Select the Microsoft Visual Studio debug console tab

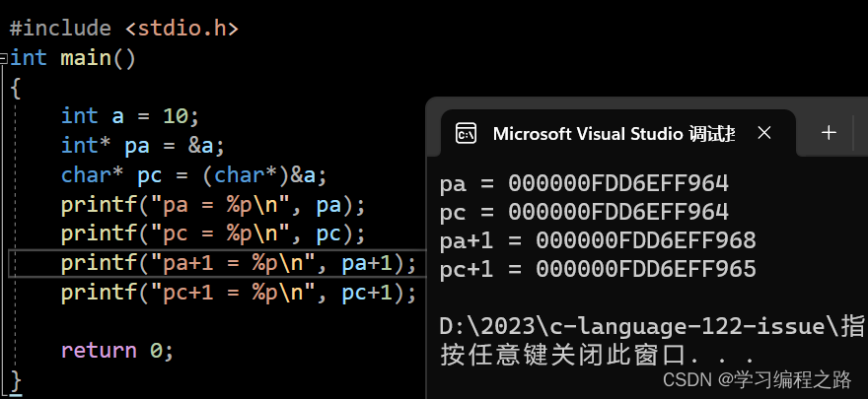pos(617,133)
